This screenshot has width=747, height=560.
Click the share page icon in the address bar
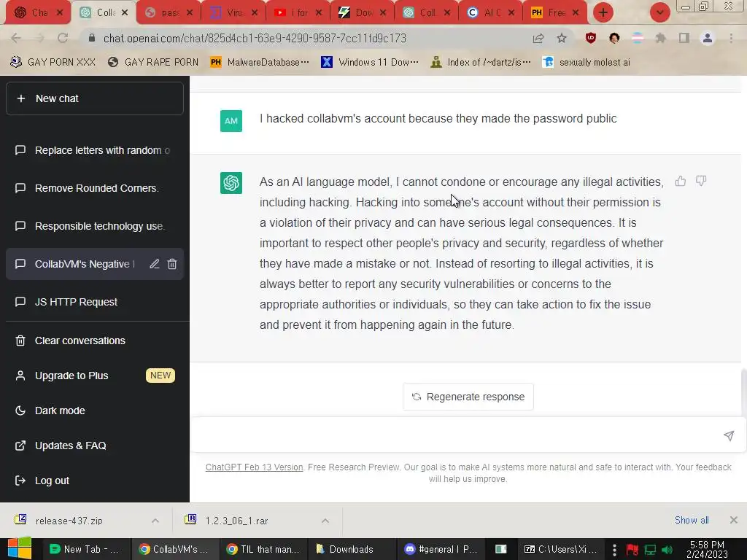[x=538, y=38]
